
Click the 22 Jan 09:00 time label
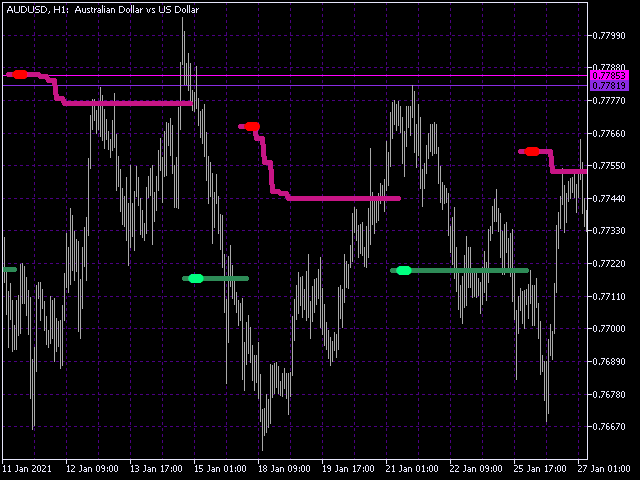point(476,469)
